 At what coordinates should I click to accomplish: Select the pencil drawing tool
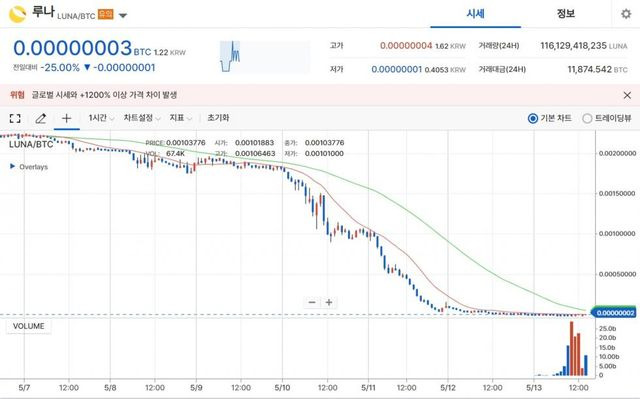[41, 118]
